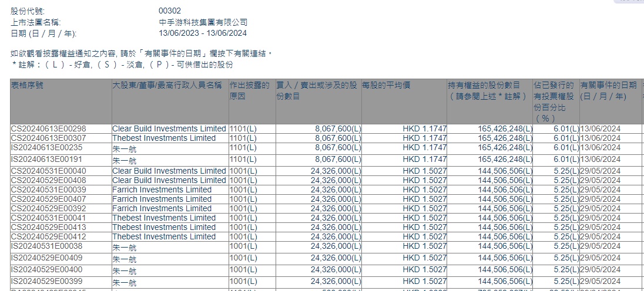Click Thebest Investments Limited in row CS20240613E00307
644x291 pixels.
(164, 138)
